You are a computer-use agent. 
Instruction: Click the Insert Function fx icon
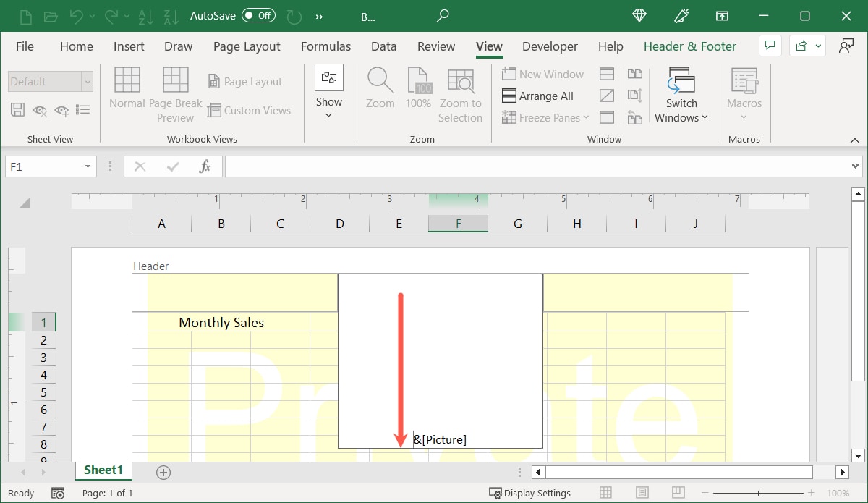point(205,166)
